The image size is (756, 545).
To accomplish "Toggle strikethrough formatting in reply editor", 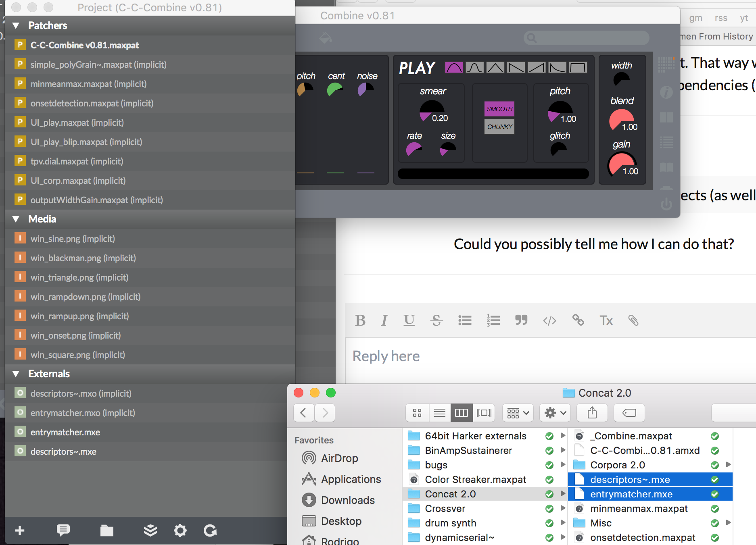I will (x=436, y=320).
